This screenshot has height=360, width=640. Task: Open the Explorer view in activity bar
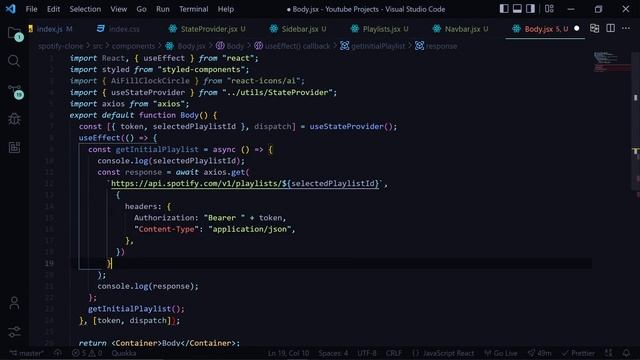point(14,33)
